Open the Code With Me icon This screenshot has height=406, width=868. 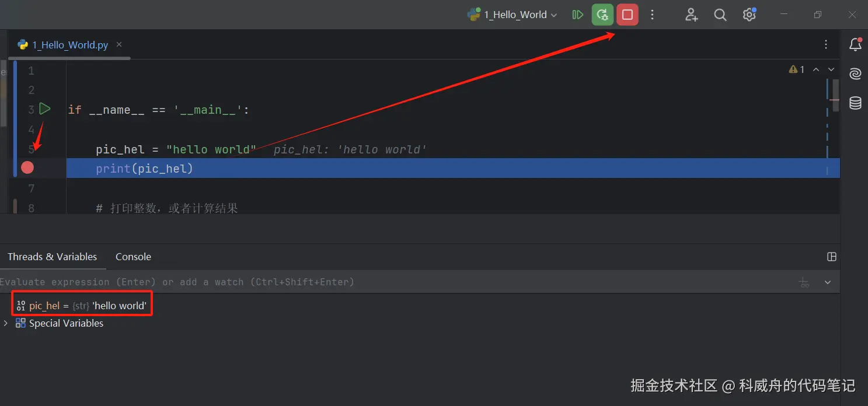click(x=692, y=15)
